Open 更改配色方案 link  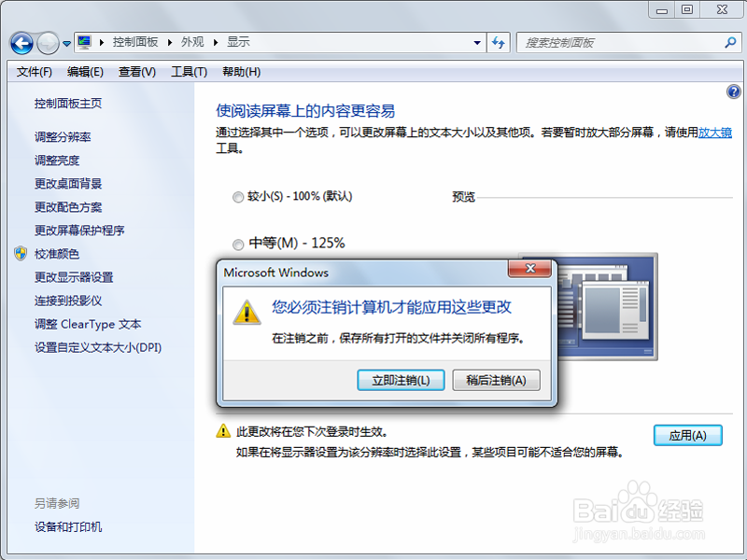pos(68,207)
